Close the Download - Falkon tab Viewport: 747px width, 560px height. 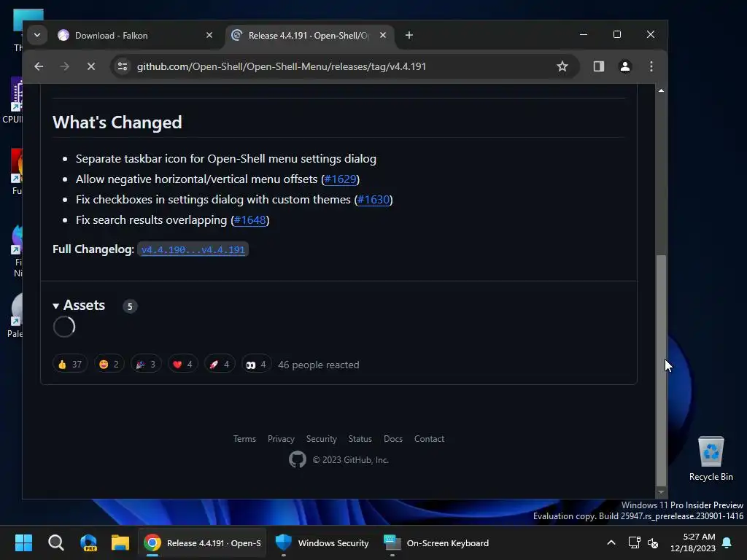tap(209, 35)
